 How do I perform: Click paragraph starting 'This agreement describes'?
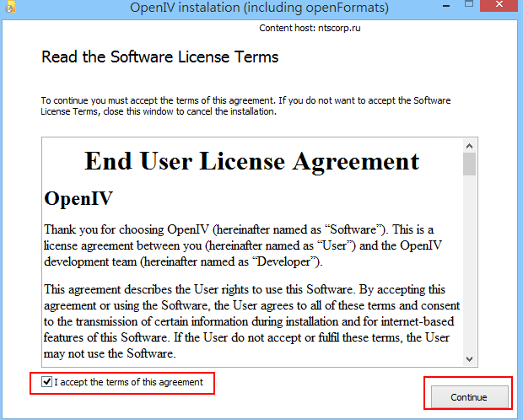(252, 321)
